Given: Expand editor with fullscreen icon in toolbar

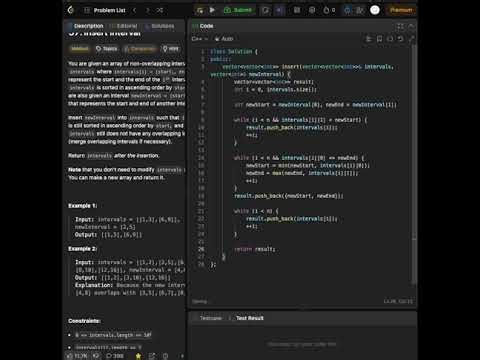Looking at the screenshot, I should point(412,39).
